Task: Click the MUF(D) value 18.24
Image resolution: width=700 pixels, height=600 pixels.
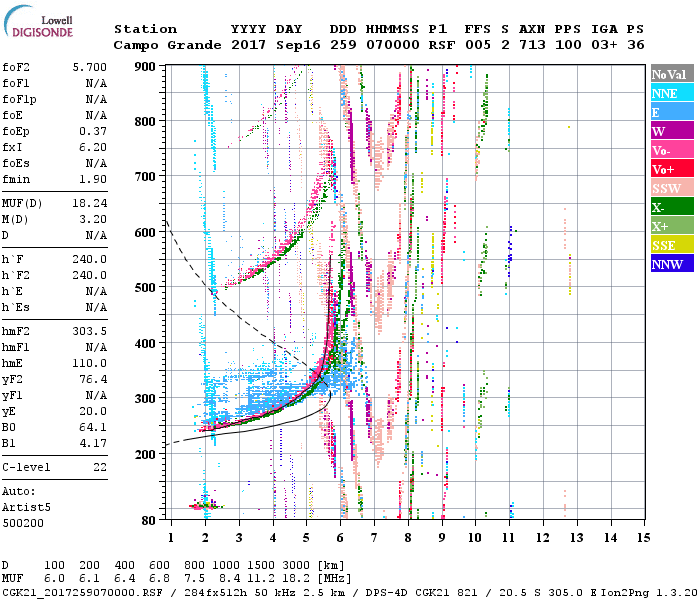Action: pyautogui.click(x=91, y=201)
